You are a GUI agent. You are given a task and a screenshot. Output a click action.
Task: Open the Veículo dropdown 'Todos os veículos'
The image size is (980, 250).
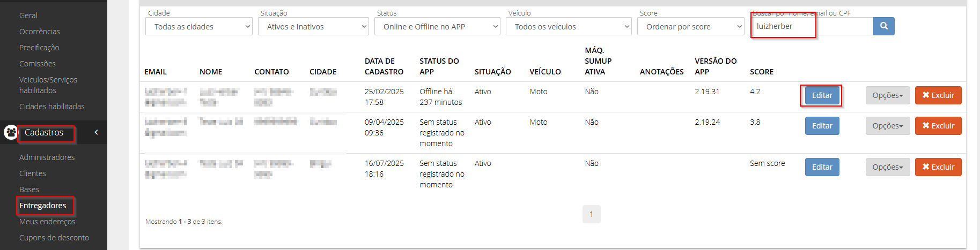pos(569,26)
